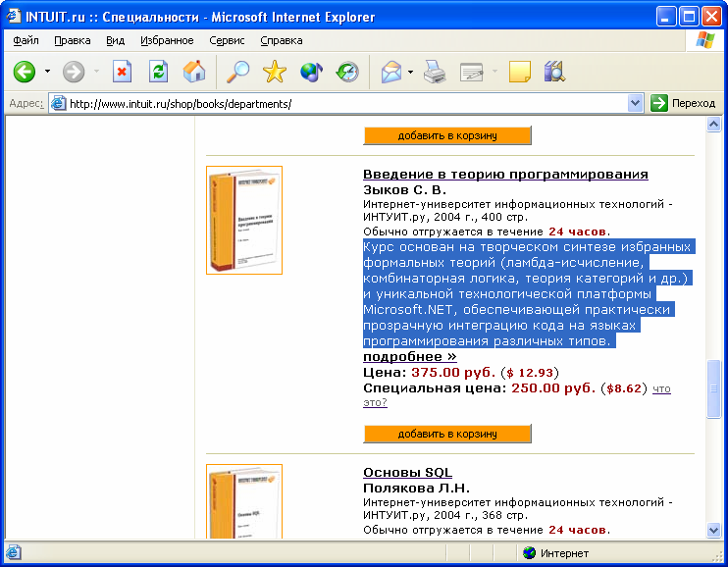Print the page with the printer icon
The width and height of the screenshot is (728, 567).
point(435,72)
